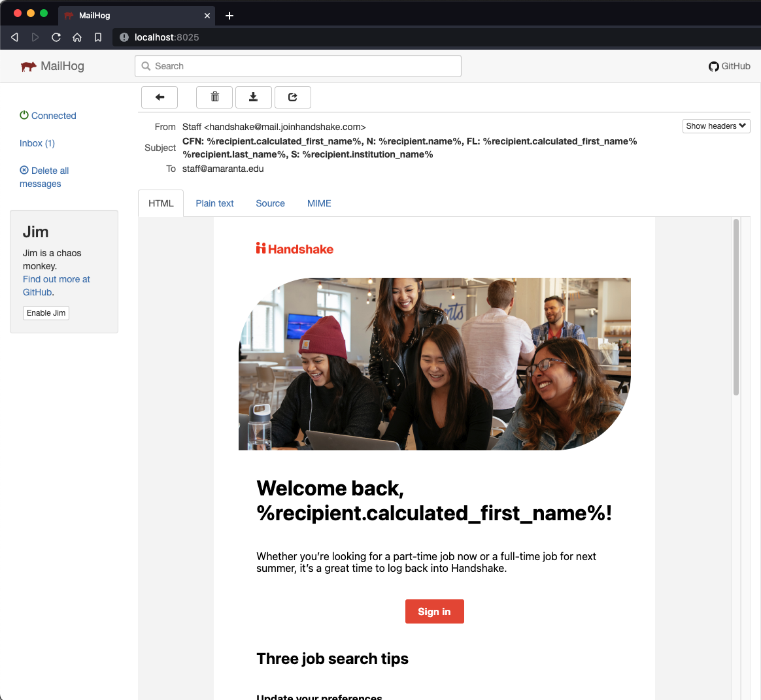Click the email preview scrollbar
761x700 pixels.
tap(736, 307)
